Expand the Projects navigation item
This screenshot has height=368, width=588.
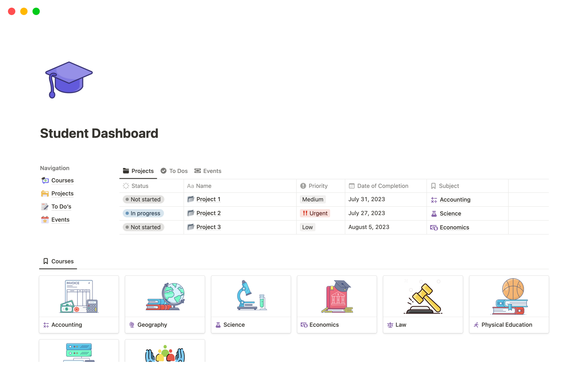pos(62,193)
